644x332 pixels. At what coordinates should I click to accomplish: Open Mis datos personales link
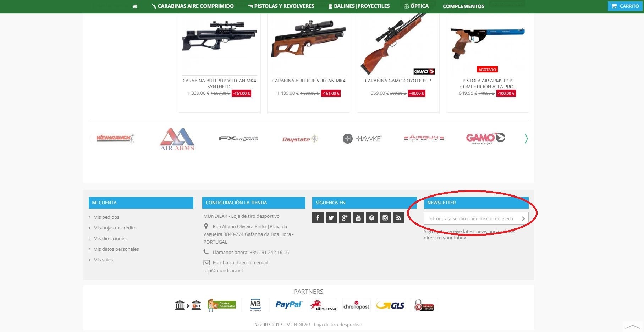click(116, 249)
